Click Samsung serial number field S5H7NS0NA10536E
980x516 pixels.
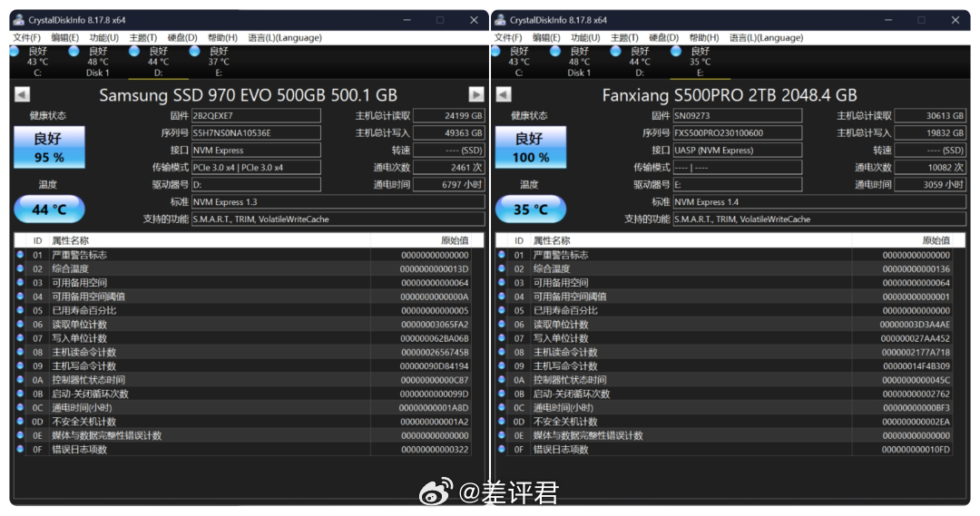click(x=256, y=133)
